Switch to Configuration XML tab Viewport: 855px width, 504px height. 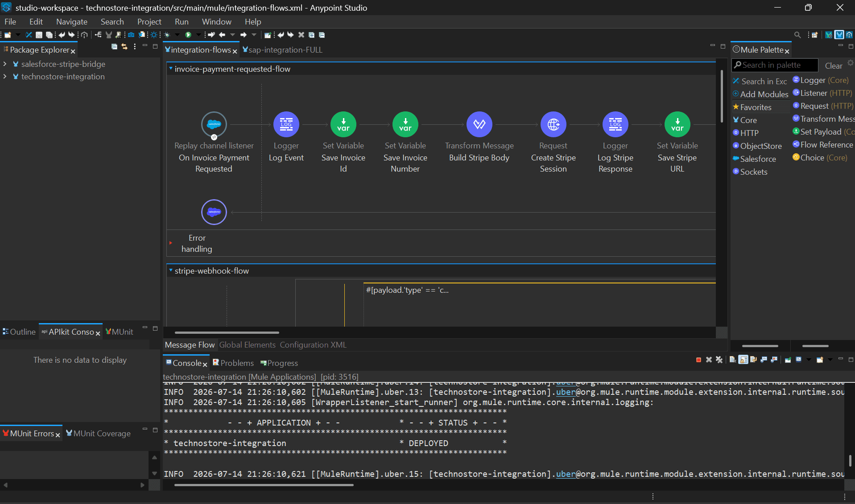tap(313, 344)
